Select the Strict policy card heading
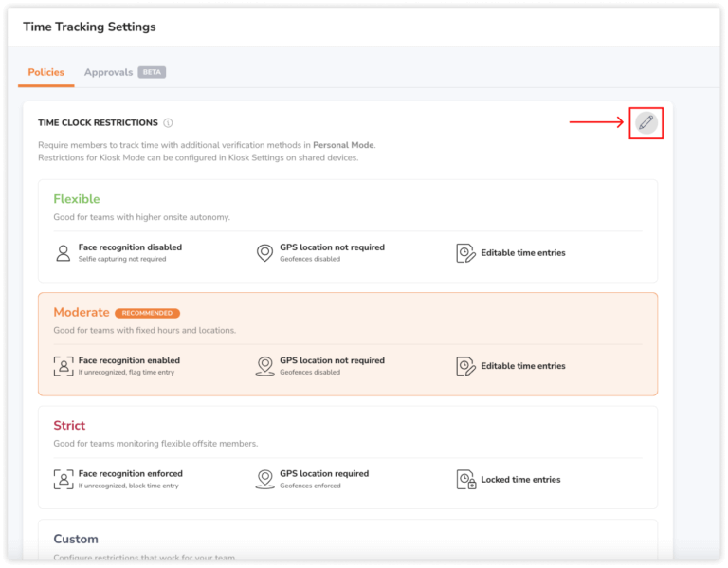The width and height of the screenshot is (728, 568). coord(69,426)
